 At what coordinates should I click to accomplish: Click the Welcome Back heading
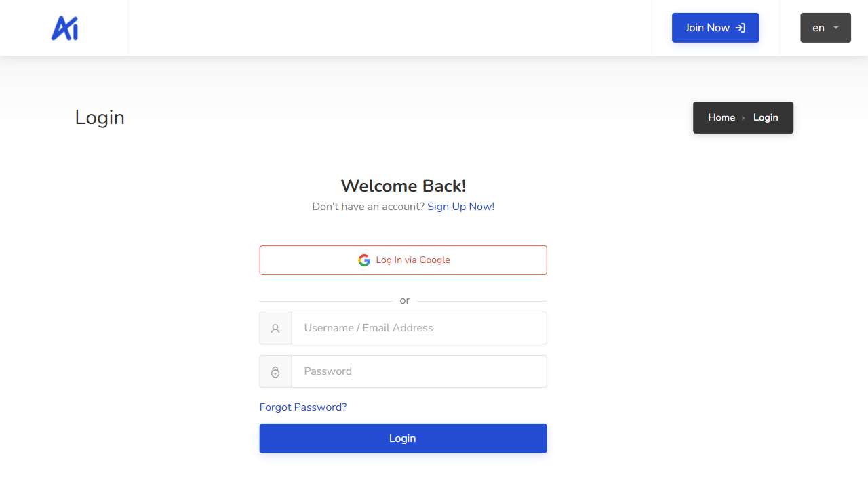[403, 186]
